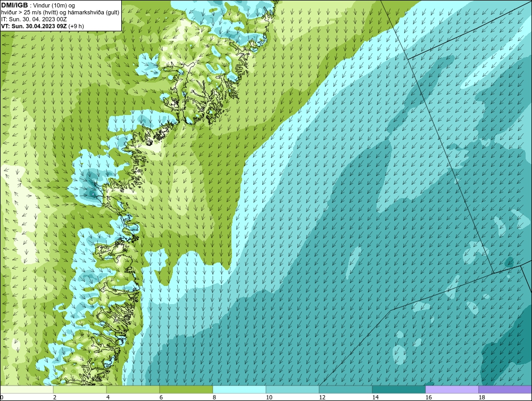This screenshot has height=401, width=532.
Task: Click the scale label '16'
Action: pos(428,397)
